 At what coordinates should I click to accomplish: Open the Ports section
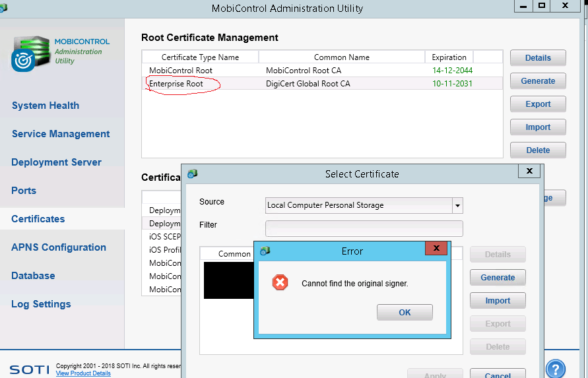pos(24,191)
